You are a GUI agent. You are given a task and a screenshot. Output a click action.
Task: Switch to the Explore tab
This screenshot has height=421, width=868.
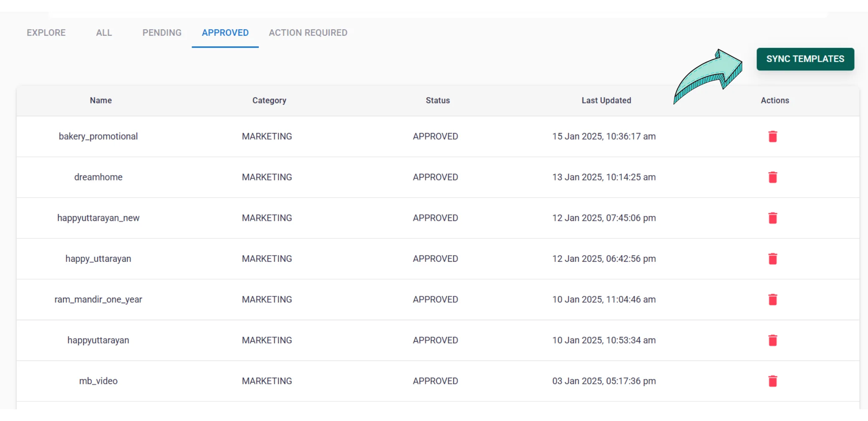46,33
